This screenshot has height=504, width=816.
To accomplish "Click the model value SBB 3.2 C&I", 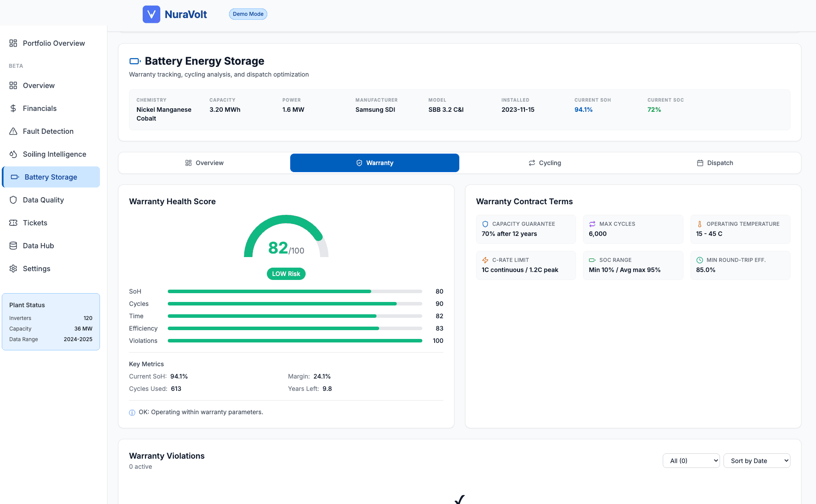I will point(446,110).
